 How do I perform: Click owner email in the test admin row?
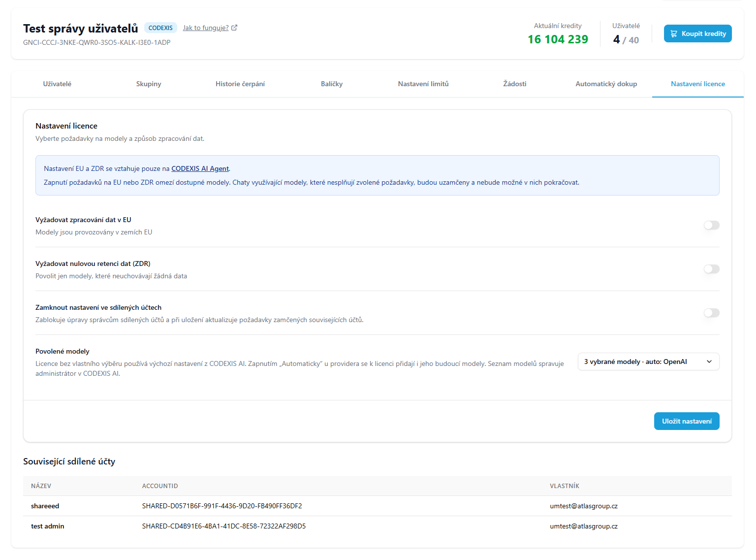(584, 526)
